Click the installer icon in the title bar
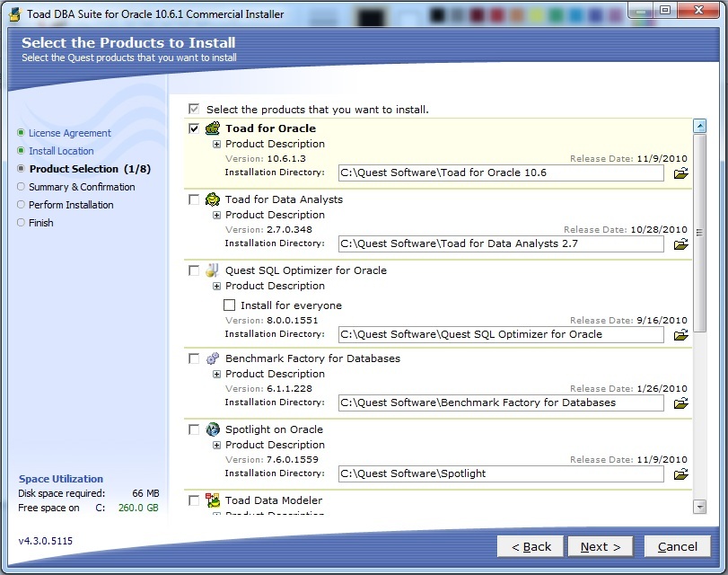Image resolution: width=728 pixels, height=575 pixels. (x=16, y=14)
